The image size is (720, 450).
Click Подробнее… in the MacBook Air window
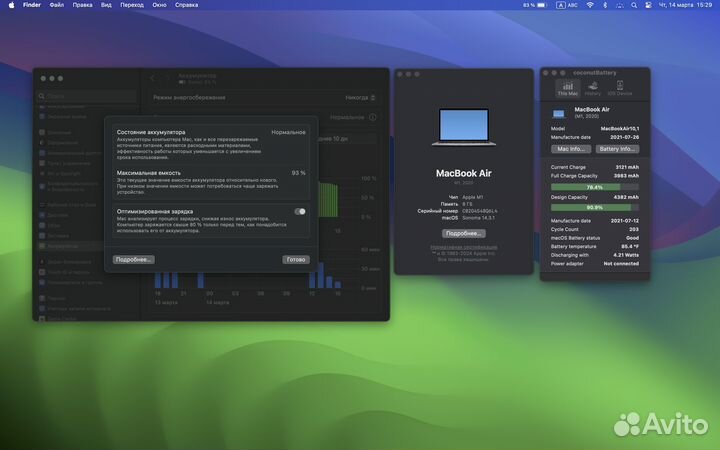tap(464, 234)
